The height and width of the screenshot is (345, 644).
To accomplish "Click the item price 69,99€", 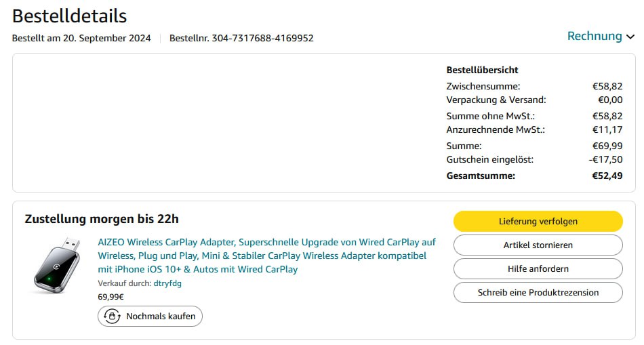I will pos(110,296).
